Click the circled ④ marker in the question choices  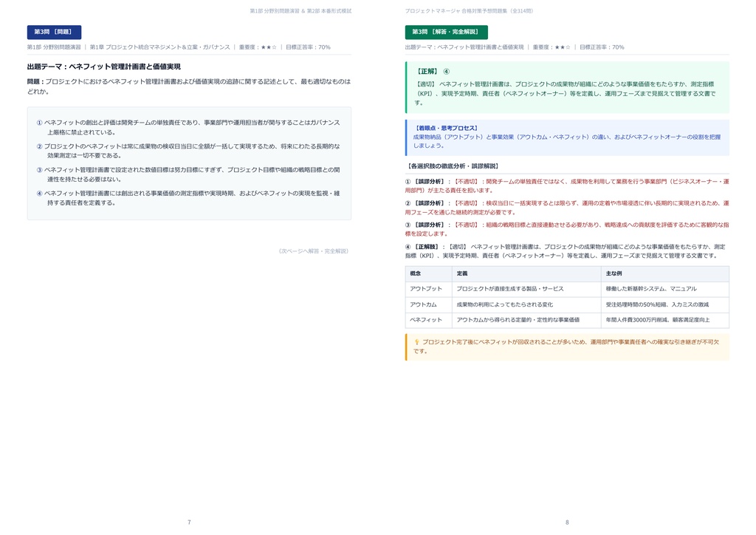(x=40, y=194)
